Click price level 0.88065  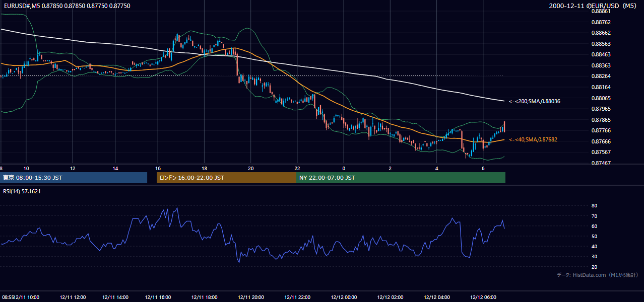tap(601, 98)
